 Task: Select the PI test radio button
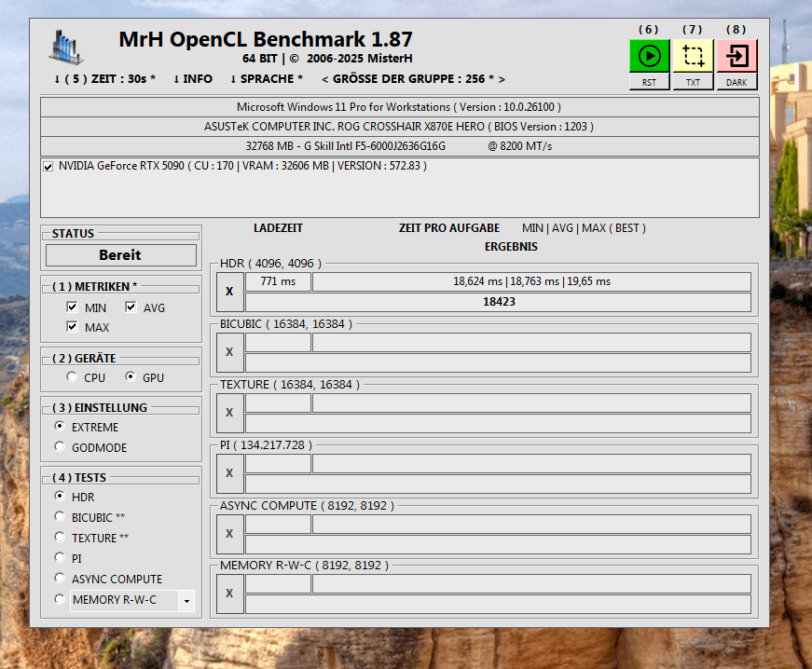(x=60, y=557)
